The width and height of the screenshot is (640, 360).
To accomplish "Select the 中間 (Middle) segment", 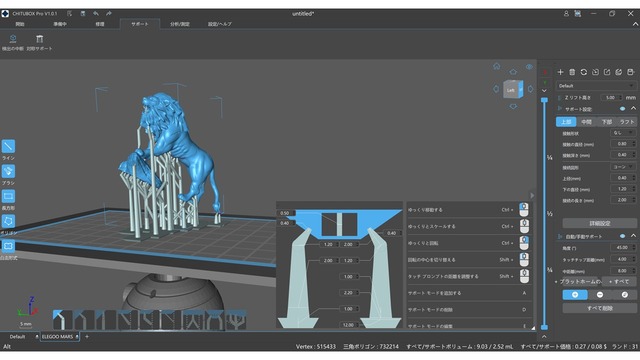I will [587, 122].
